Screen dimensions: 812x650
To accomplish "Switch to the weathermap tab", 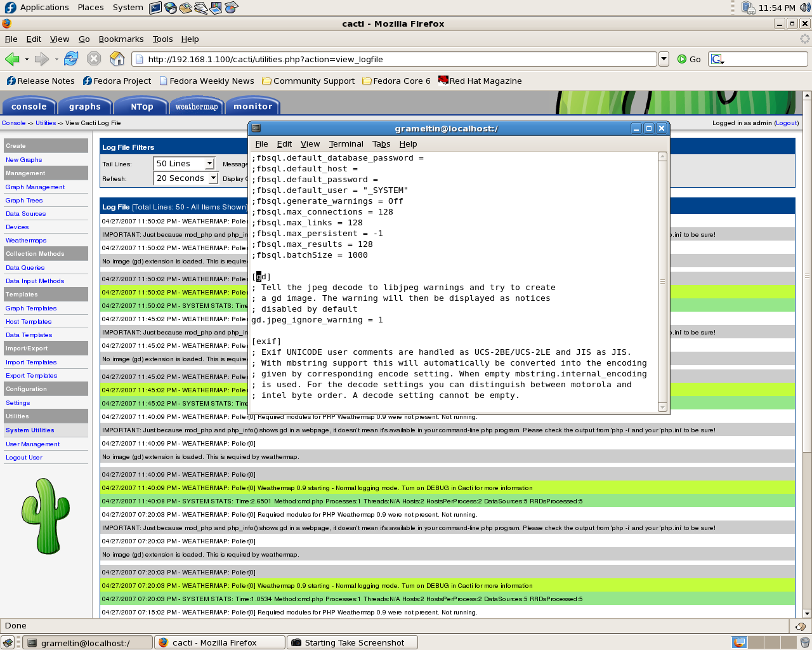I will coord(197,106).
